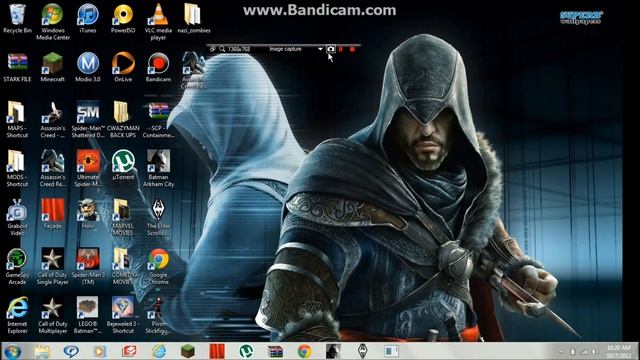This screenshot has height=360, width=640.
Task: Select the Bandicam desktop shortcut
Action: pyautogui.click(x=158, y=67)
